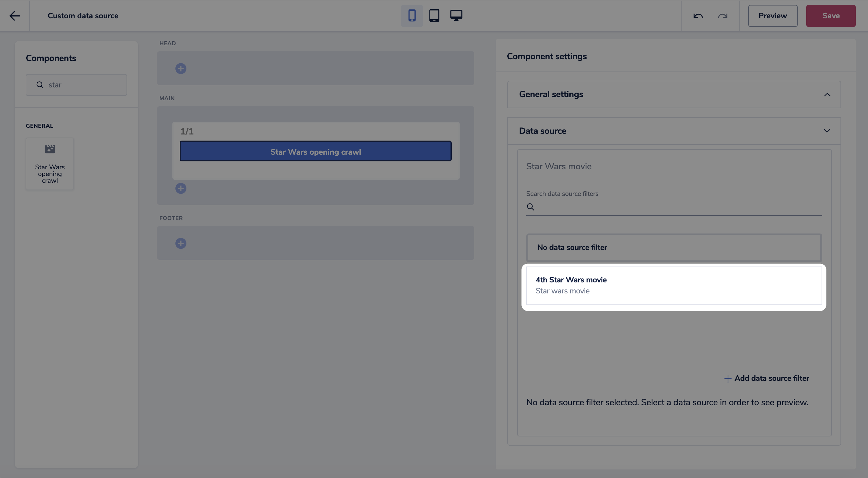
Task: Click in the Search data source filters field
Action: (674, 207)
